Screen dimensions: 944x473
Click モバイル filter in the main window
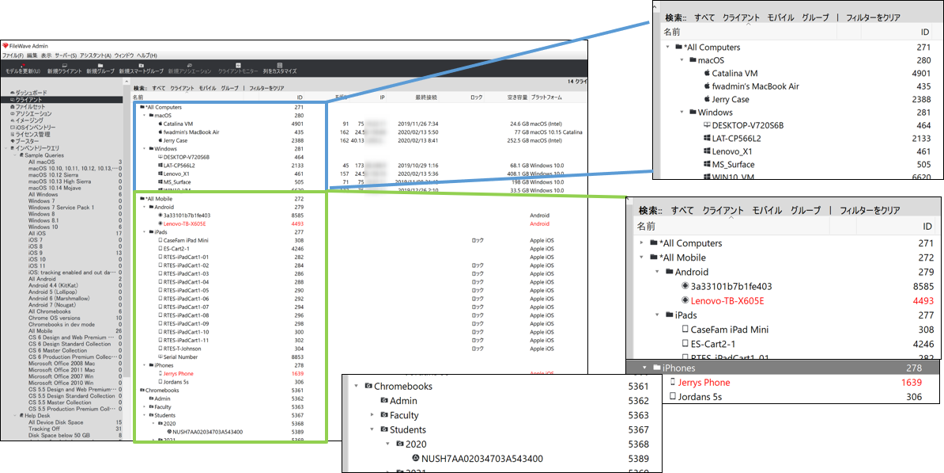[208, 88]
